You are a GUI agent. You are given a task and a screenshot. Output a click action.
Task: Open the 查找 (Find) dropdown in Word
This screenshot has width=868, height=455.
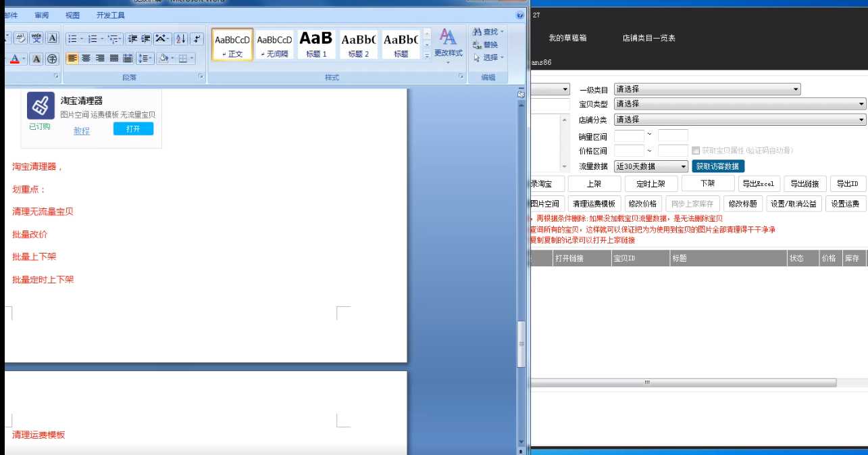488,32
